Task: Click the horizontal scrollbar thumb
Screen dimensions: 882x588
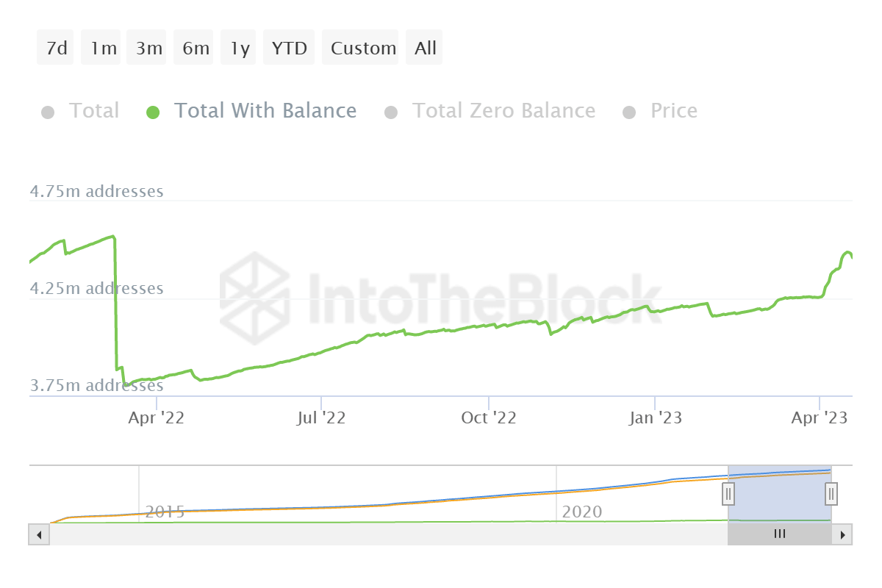Action: [x=779, y=534]
